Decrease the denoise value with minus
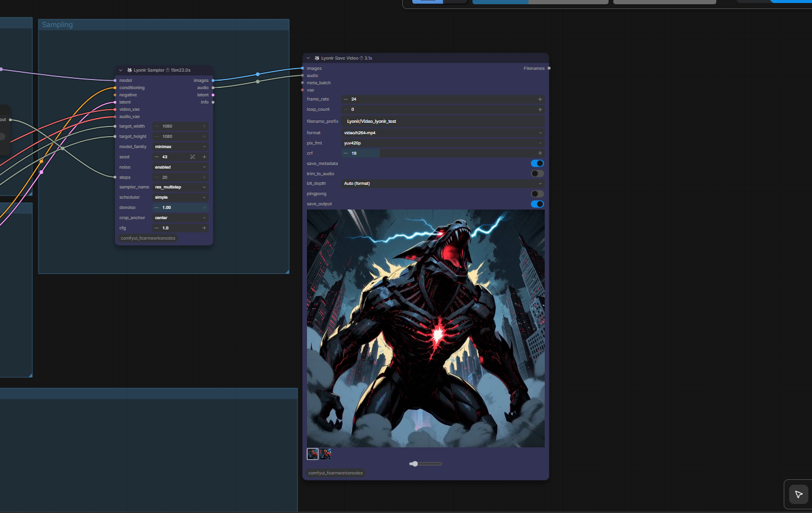 click(x=157, y=208)
